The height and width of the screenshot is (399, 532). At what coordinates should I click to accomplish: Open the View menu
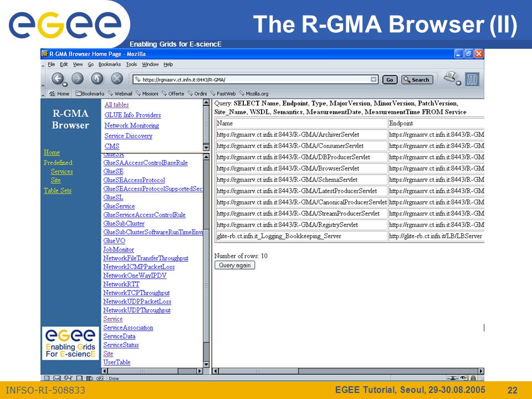click(x=78, y=64)
